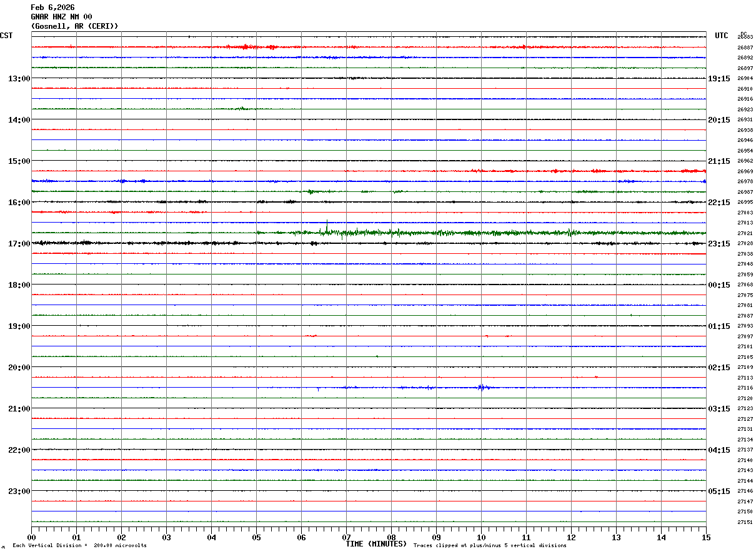
Task: Click the '(Gosnell, AR (CERI))' location text
Action: [74, 26]
